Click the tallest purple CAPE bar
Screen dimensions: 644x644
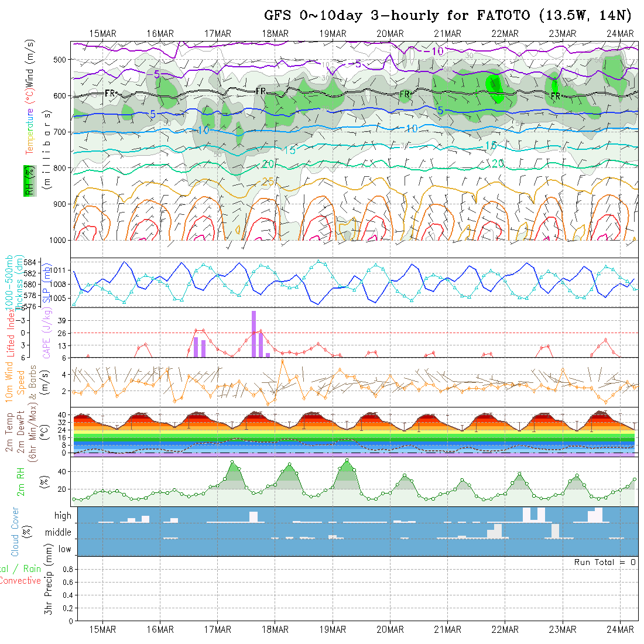(254, 333)
